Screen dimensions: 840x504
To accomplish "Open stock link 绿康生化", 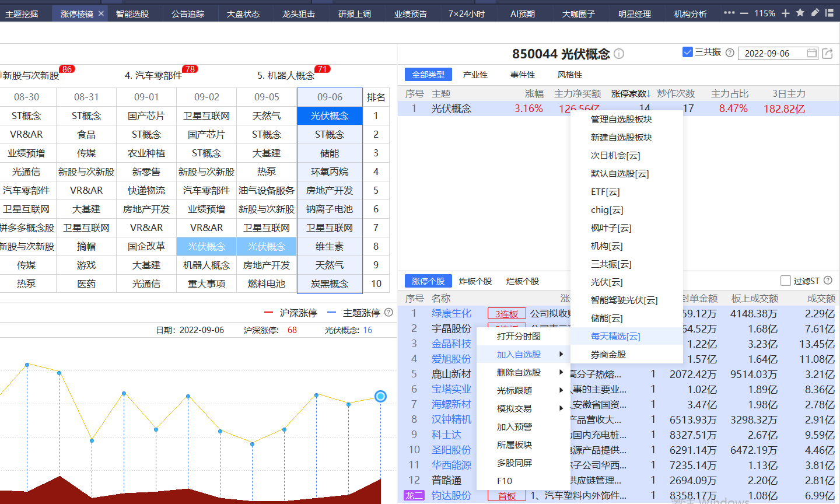I will [x=452, y=313].
